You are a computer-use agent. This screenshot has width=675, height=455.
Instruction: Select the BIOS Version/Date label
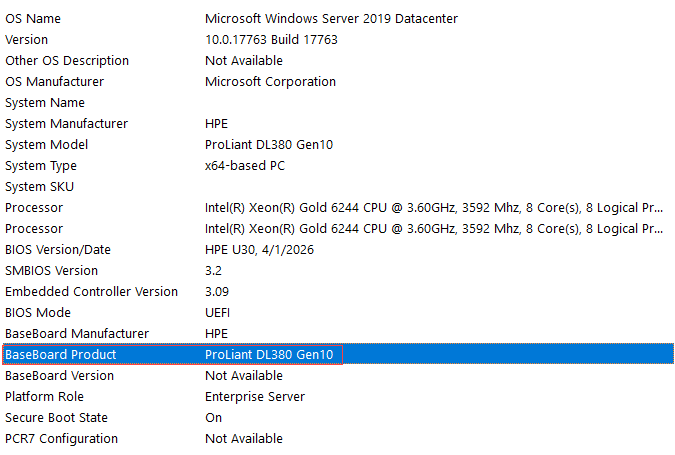click(x=58, y=250)
